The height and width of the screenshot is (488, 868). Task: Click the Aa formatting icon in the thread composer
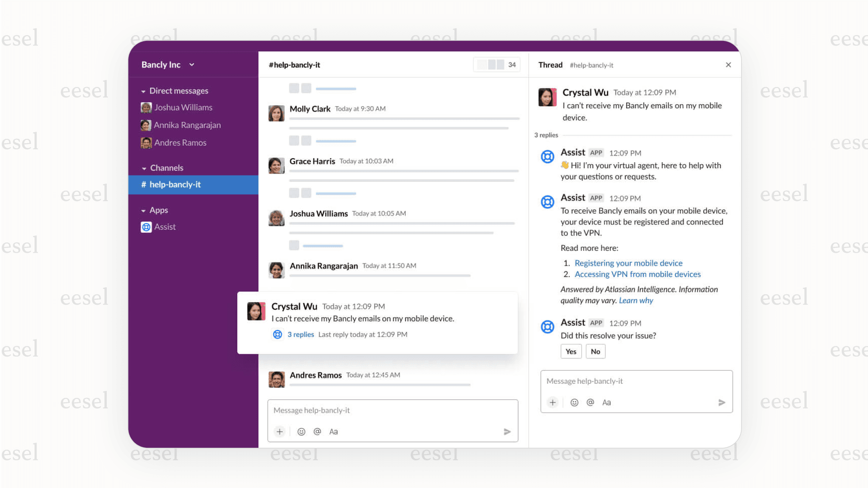click(x=607, y=402)
